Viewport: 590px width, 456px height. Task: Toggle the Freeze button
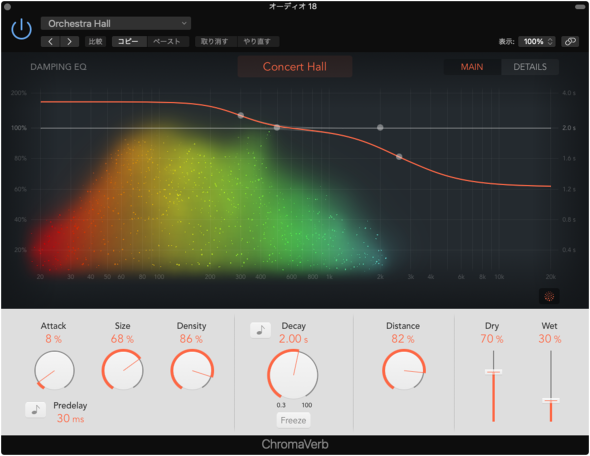[x=293, y=420]
